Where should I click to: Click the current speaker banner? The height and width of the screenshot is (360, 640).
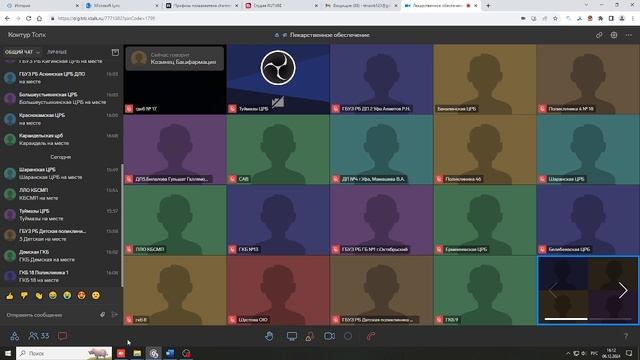175,58
